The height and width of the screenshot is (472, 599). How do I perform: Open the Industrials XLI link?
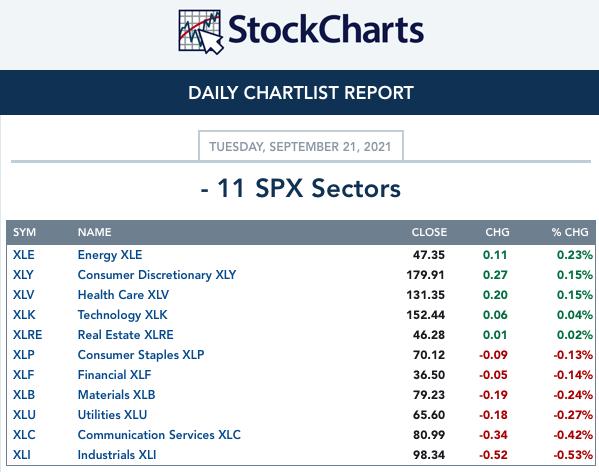117,455
